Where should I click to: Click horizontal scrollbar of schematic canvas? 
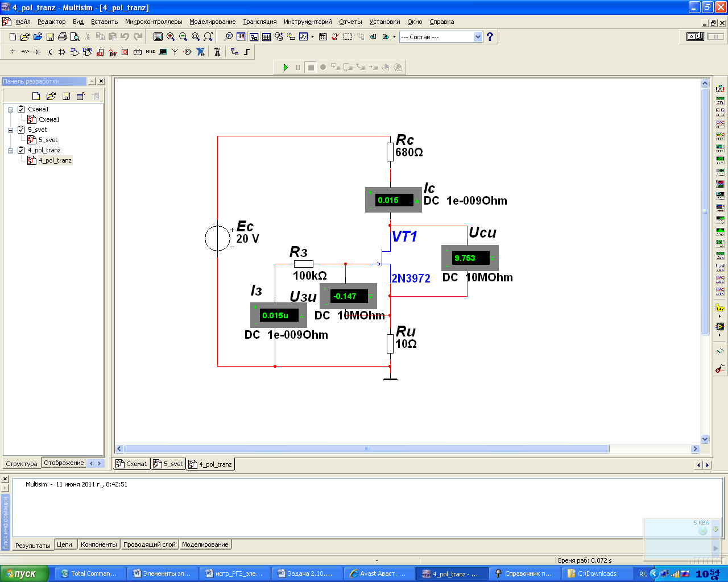pos(367,448)
